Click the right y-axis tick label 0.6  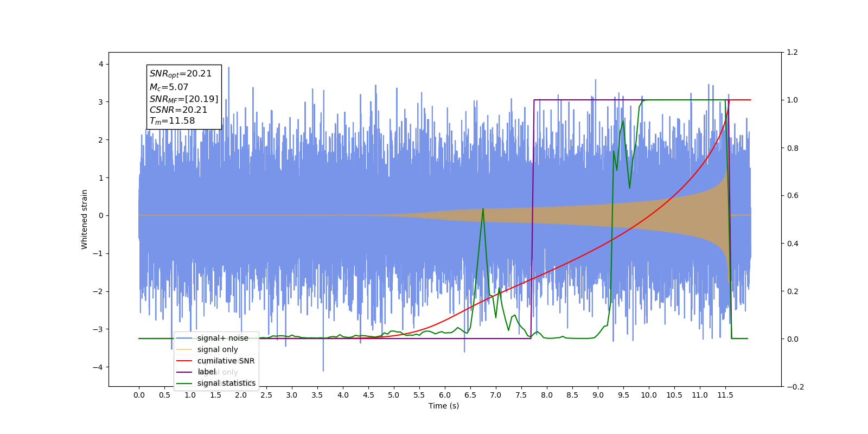coord(793,196)
